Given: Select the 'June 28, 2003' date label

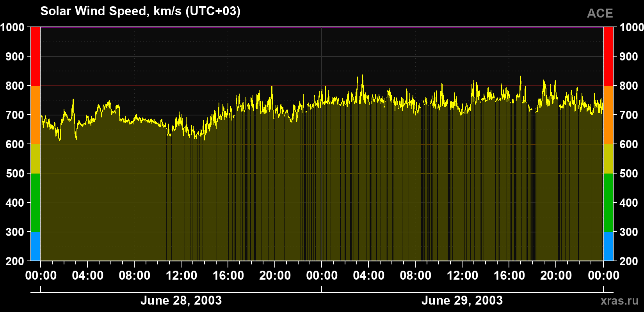Looking at the screenshot, I should (x=181, y=301).
